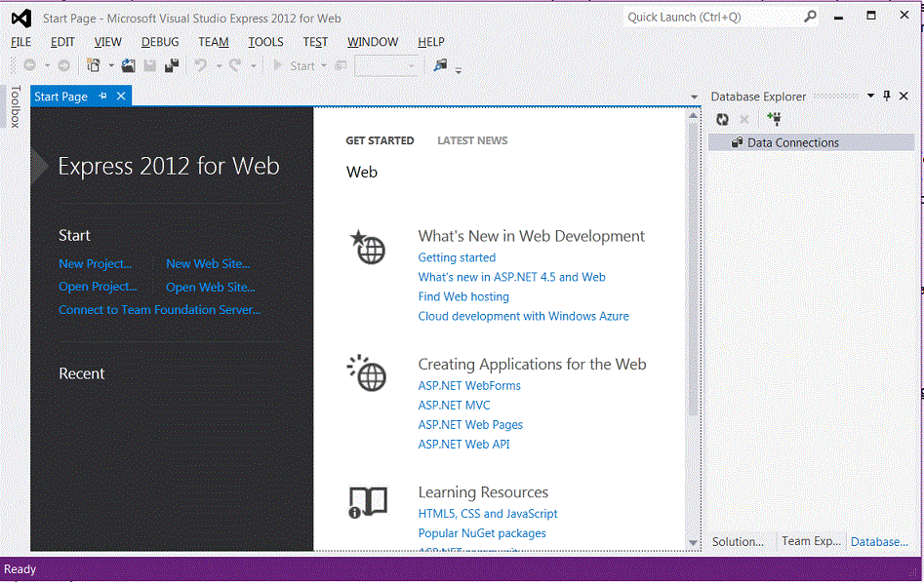Open the Navigate Backward history dropdown

(47, 65)
